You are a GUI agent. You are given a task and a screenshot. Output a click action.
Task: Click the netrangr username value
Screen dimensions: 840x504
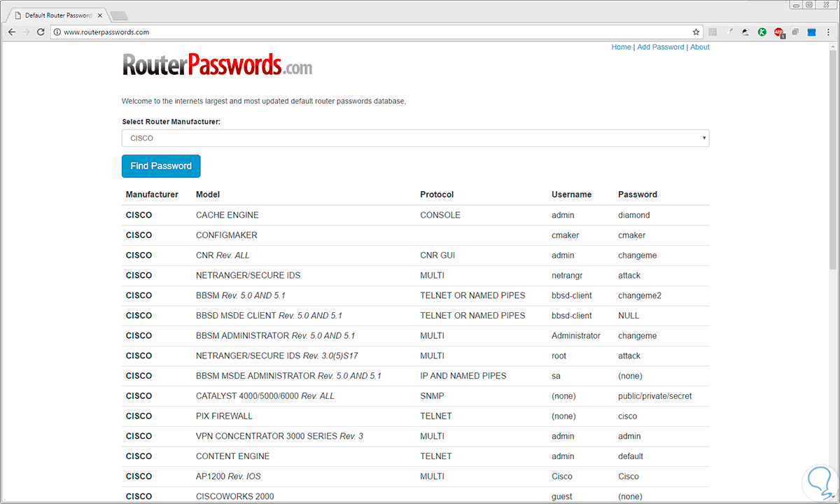pyautogui.click(x=567, y=276)
